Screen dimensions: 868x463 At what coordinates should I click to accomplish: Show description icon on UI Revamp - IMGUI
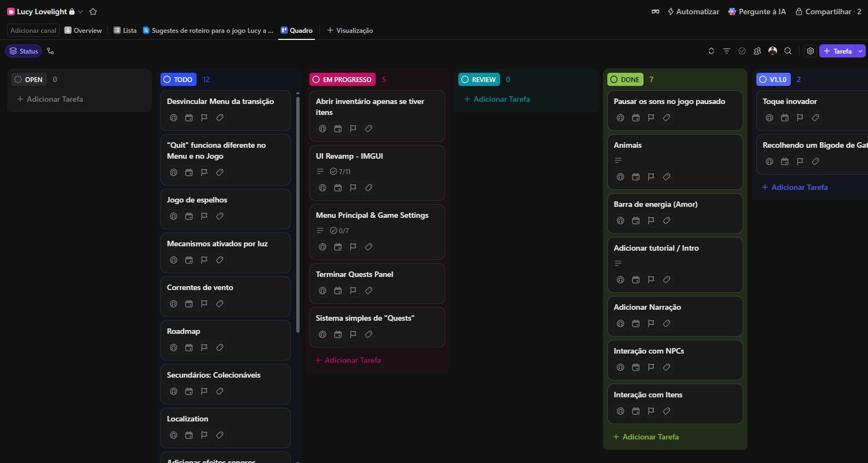click(x=320, y=171)
